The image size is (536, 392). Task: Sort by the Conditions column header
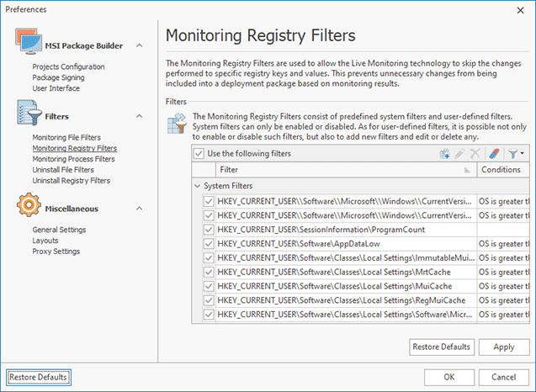pos(503,170)
